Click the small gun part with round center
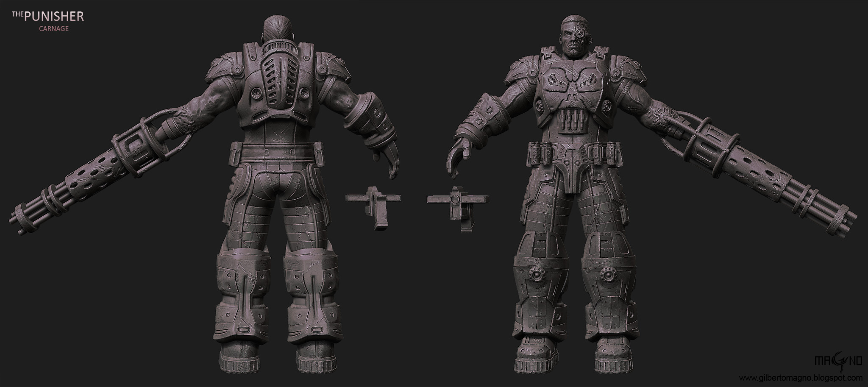Viewport: 868px width, 387px height. [x=457, y=209]
